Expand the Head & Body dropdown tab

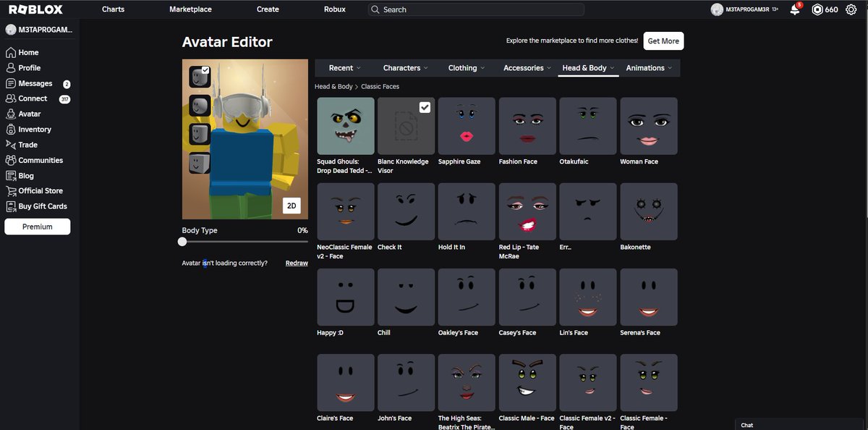tap(589, 68)
